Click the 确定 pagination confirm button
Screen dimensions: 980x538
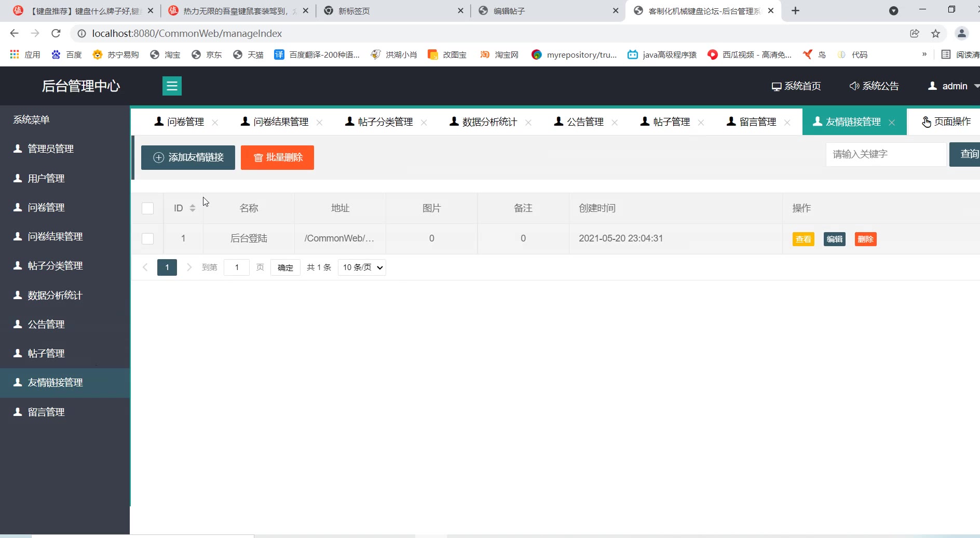click(285, 267)
